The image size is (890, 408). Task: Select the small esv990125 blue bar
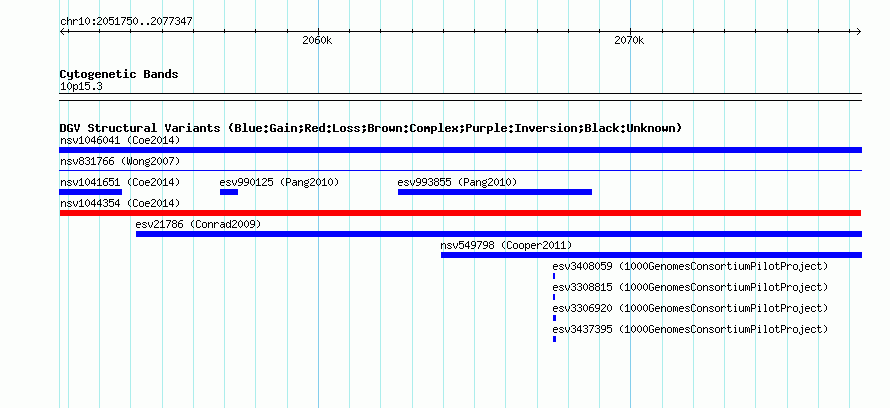229,192
